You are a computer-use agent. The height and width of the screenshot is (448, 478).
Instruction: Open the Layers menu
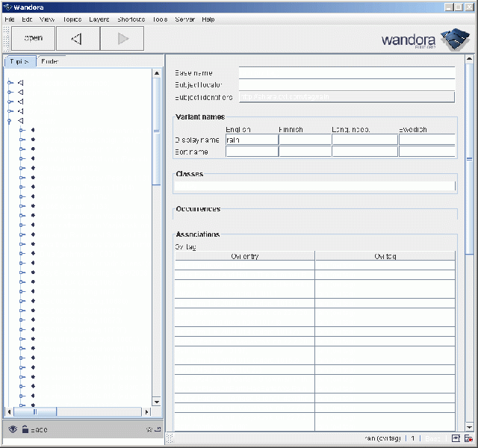[x=98, y=19]
